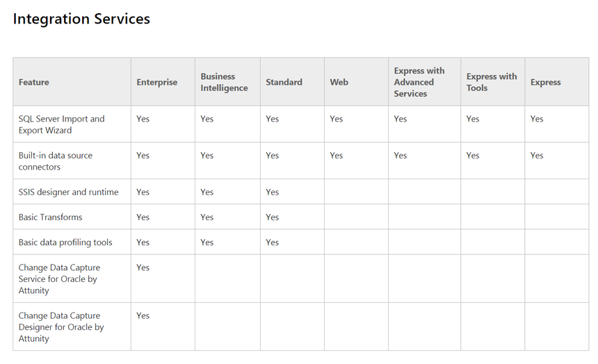The width and height of the screenshot is (598, 364).
Task: Click the Standard column header
Action: 284,82
